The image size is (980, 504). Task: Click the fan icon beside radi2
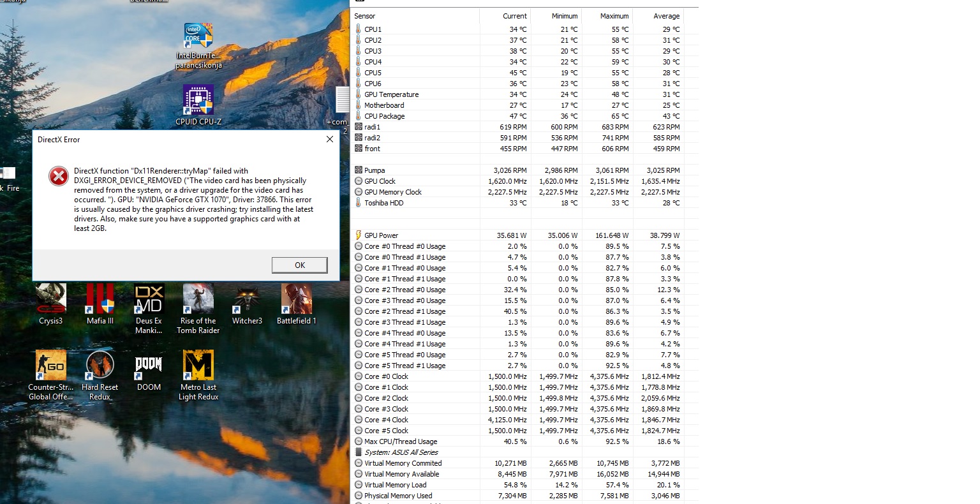[x=358, y=138]
